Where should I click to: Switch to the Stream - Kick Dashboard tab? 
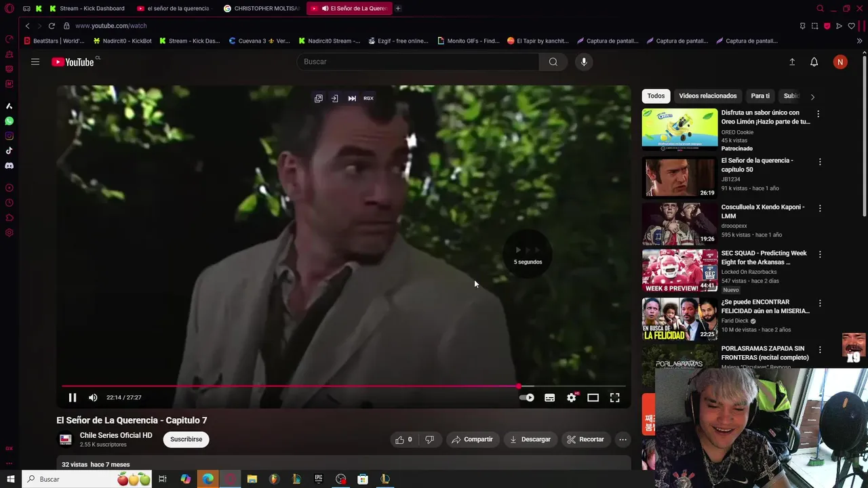click(x=86, y=8)
